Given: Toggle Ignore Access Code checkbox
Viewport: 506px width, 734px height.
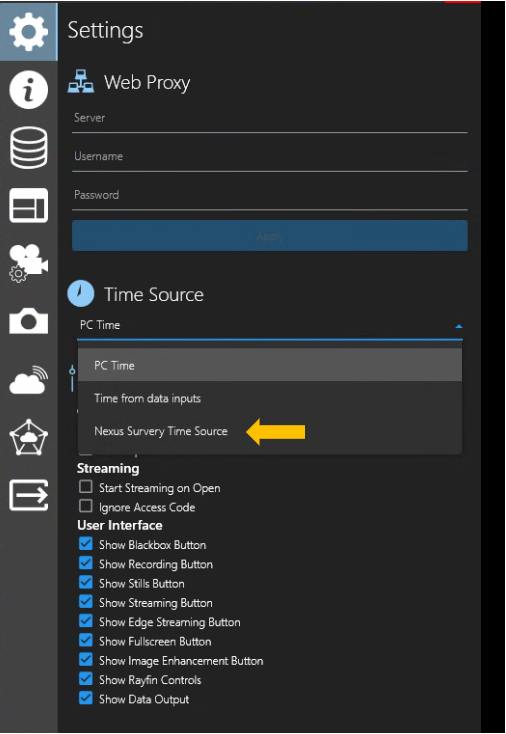Looking at the screenshot, I should click(86, 506).
